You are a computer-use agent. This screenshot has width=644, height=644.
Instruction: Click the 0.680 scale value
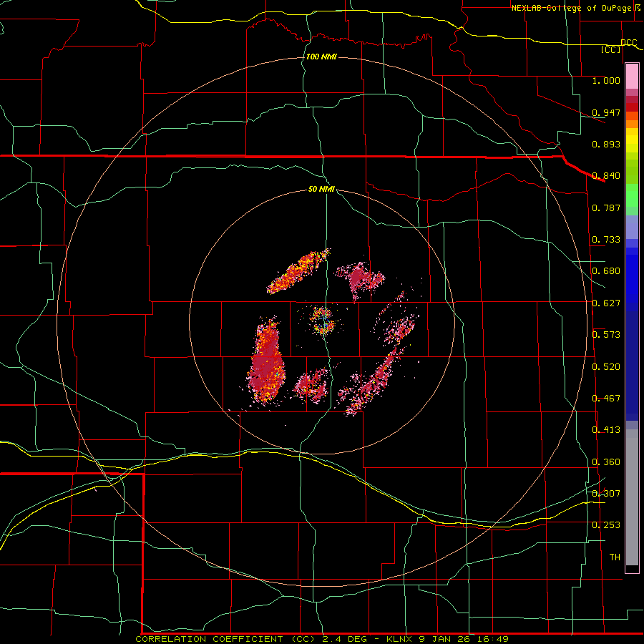pyautogui.click(x=606, y=271)
